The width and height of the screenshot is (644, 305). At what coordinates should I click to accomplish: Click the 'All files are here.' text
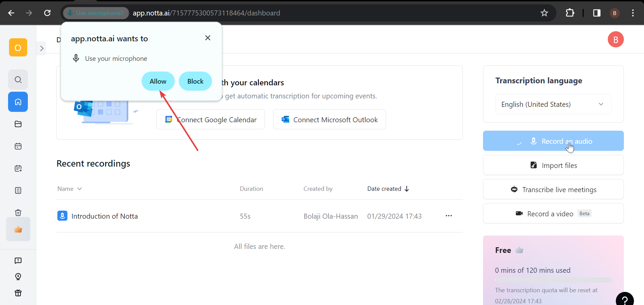(260, 247)
